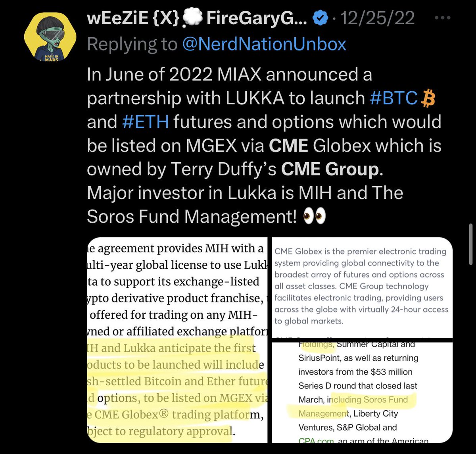
Task: Click the thought-bubble emoji in the display name
Action: click(x=194, y=20)
